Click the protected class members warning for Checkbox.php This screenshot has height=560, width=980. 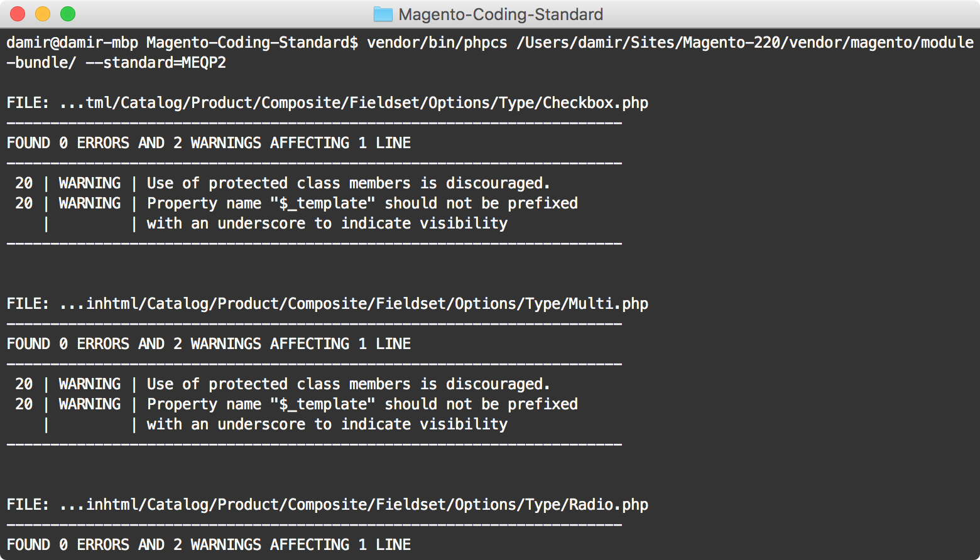[348, 183]
